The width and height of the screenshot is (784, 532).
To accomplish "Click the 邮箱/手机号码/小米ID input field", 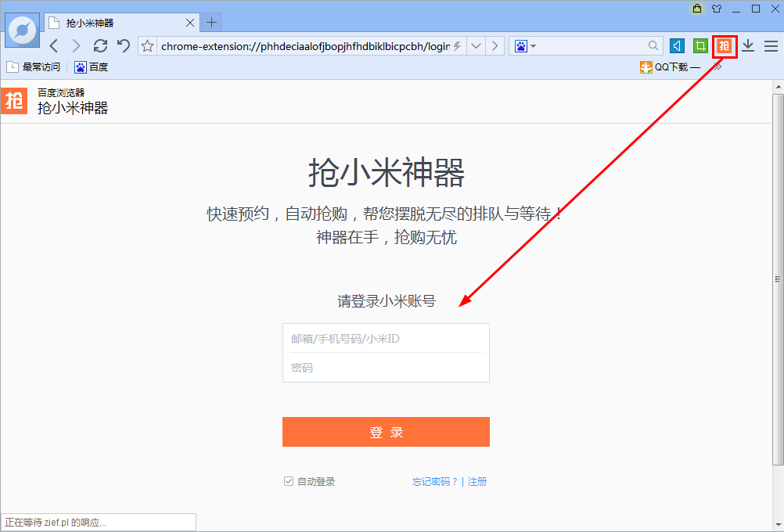I will click(386, 337).
